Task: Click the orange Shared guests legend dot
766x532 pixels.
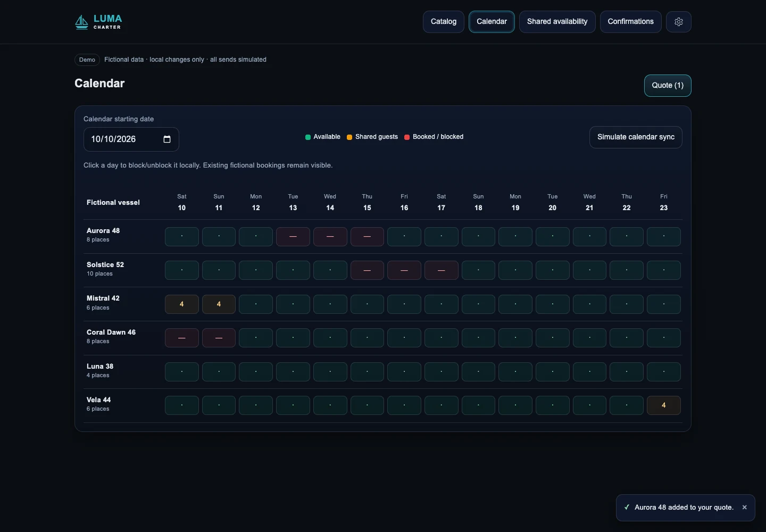Action: [349, 137]
